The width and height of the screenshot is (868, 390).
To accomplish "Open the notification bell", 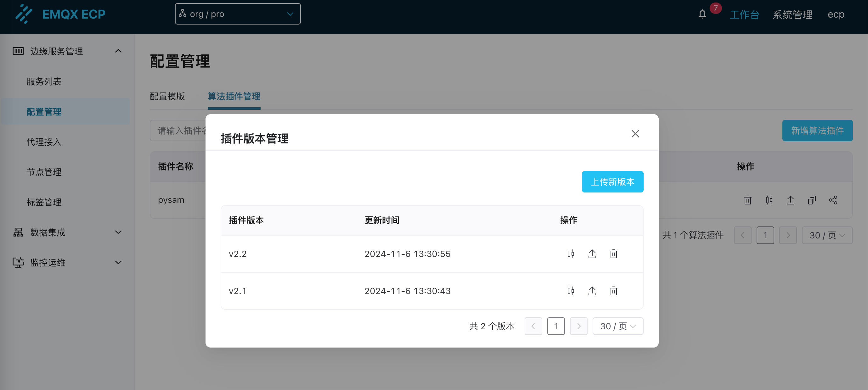I will 702,14.
